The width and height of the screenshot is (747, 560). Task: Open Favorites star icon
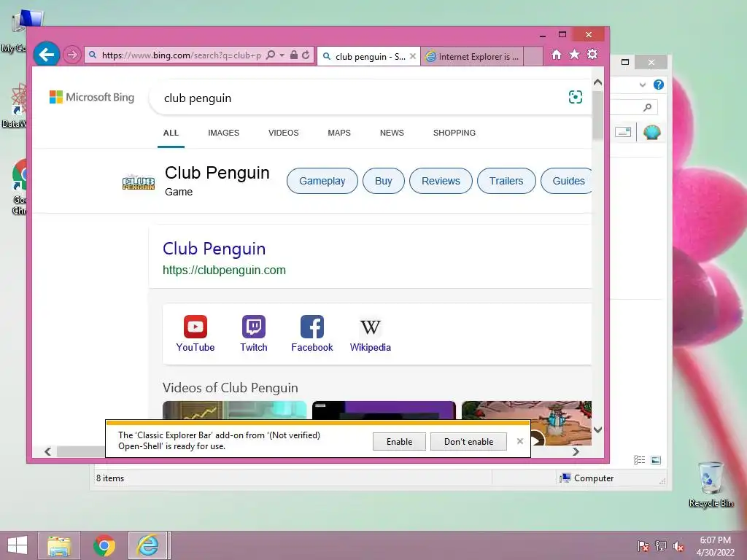click(x=575, y=54)
